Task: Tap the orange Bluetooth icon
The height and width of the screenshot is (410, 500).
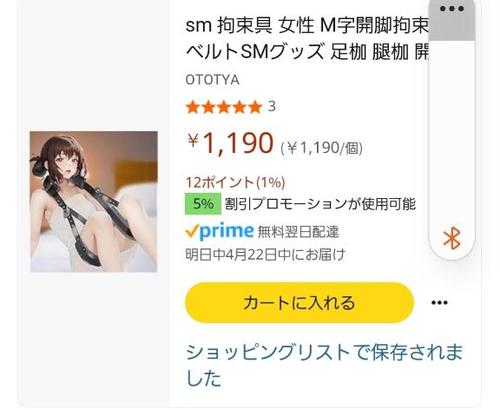Action: coord(452,238)
